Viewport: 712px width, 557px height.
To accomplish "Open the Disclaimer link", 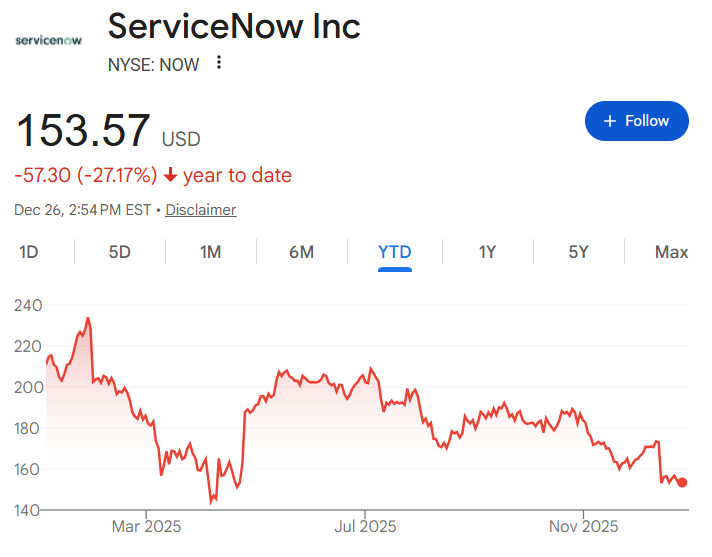I will [x=200, y=210].
